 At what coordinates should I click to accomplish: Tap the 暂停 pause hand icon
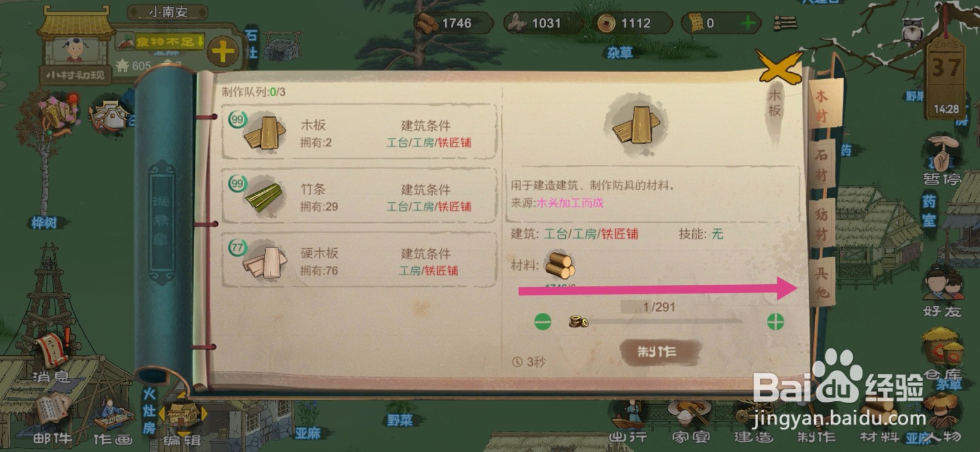[x=943, y=160]
